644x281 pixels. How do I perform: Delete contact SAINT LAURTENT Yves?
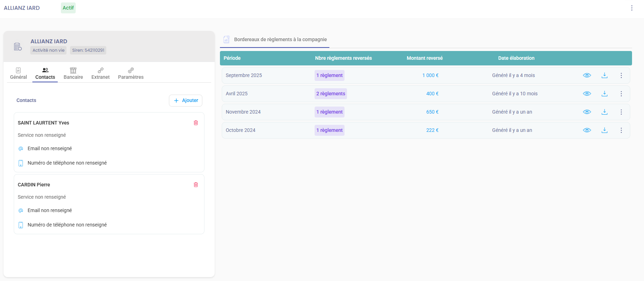pyautogui.click(x=196, y=123)
